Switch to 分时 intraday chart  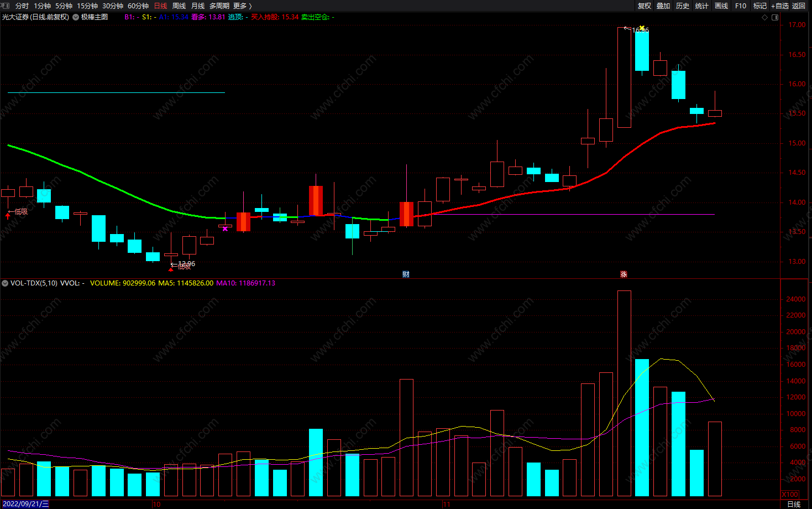(x=22, y=6)
